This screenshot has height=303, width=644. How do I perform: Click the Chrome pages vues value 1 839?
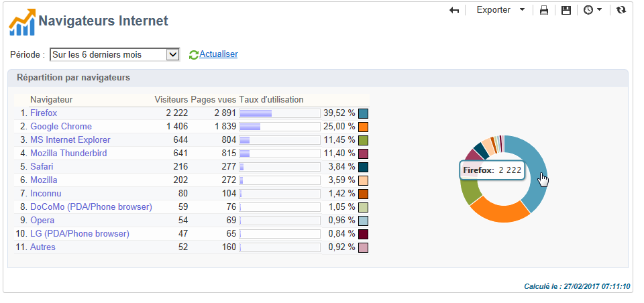tap(225, 127)
